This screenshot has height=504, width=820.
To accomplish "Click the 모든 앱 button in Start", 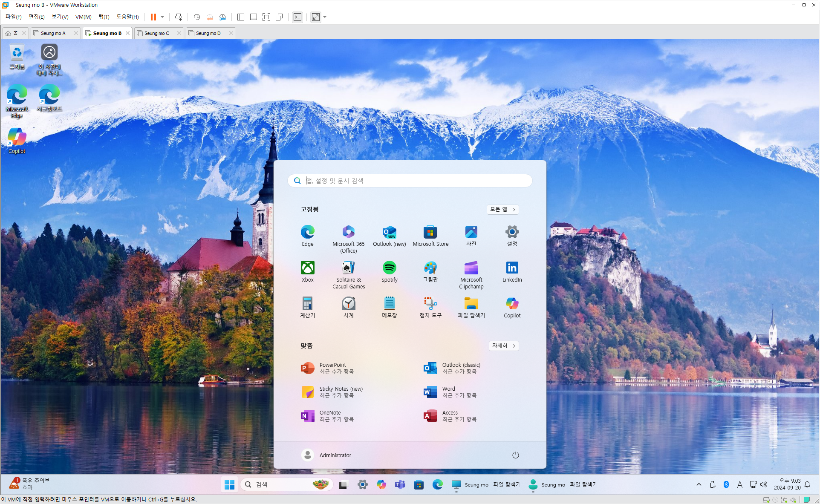I will [502, 209].
